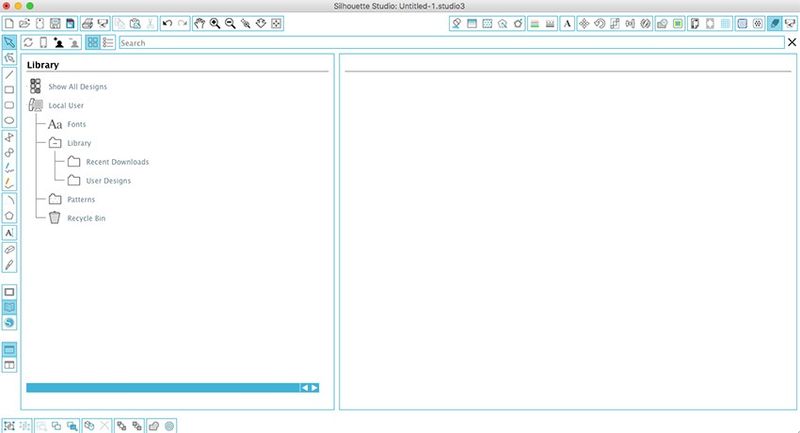Click the top-right Send to Silhouette icon
Image resolution: width=800 pixels, height=433 pixels.
[x=790, y=23]
